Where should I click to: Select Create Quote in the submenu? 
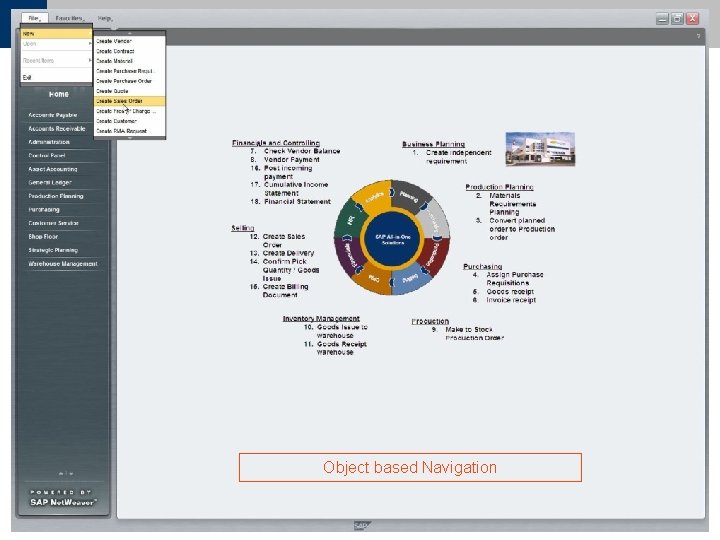pyautogui.click(x=129, y=91)
